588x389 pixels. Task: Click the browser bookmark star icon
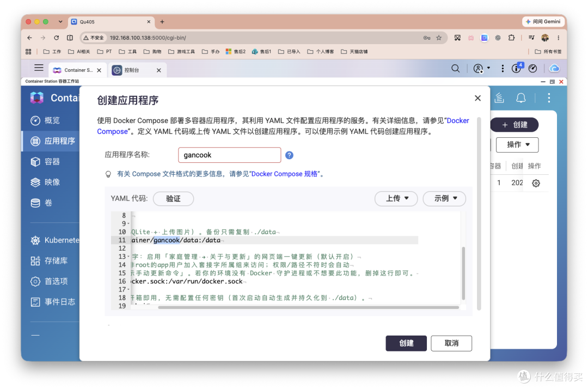(438, 38)
